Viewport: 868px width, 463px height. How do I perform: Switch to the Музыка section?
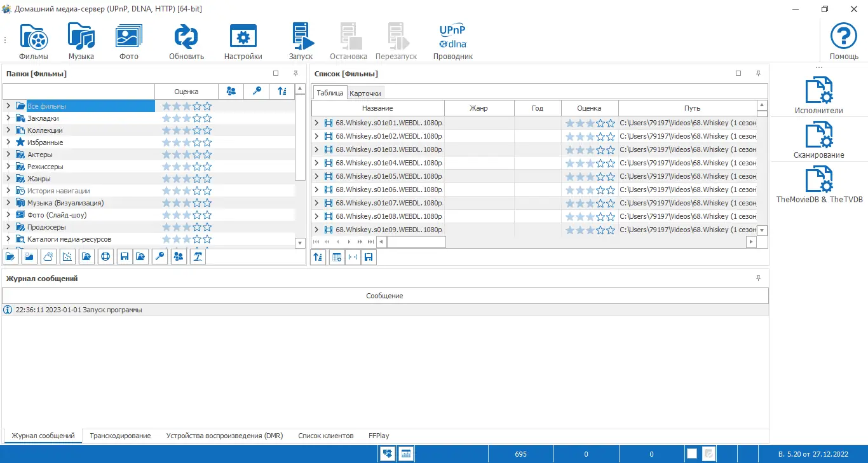[81, 42]
